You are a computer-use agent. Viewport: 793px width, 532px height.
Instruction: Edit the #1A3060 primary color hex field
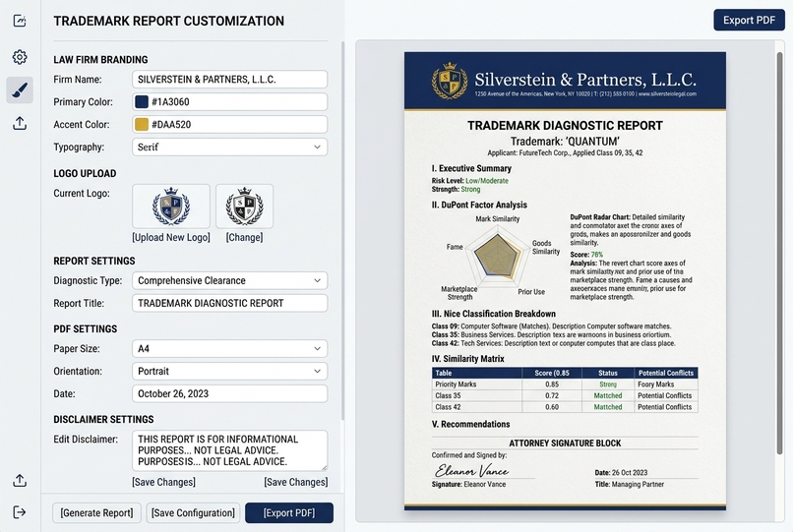229,101
